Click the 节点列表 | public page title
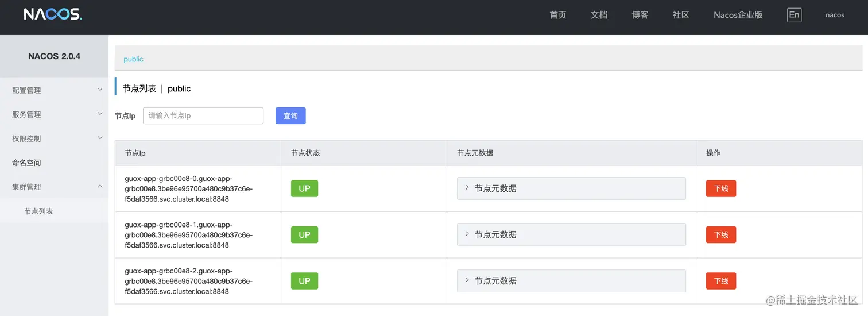The image size is (868, 316). [x=157, y=88]
